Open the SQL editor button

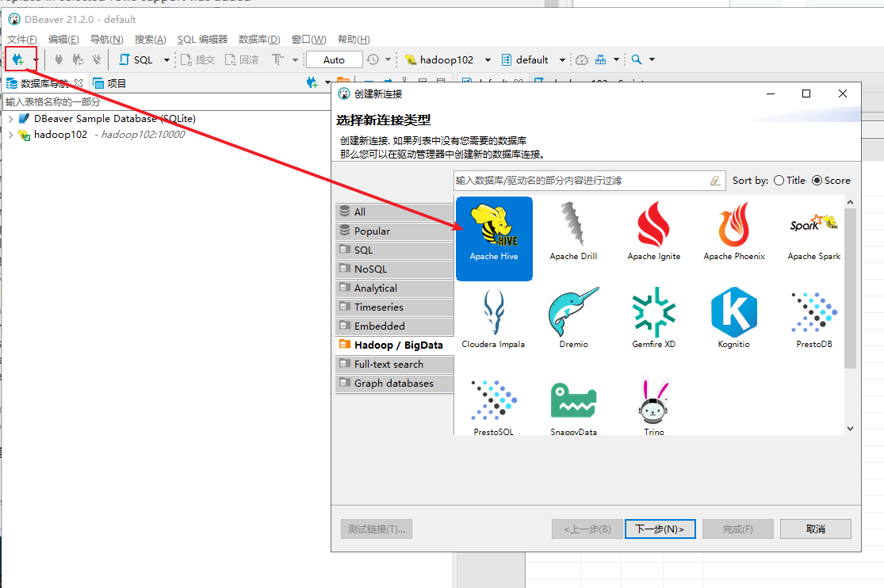tap(136, 59)
